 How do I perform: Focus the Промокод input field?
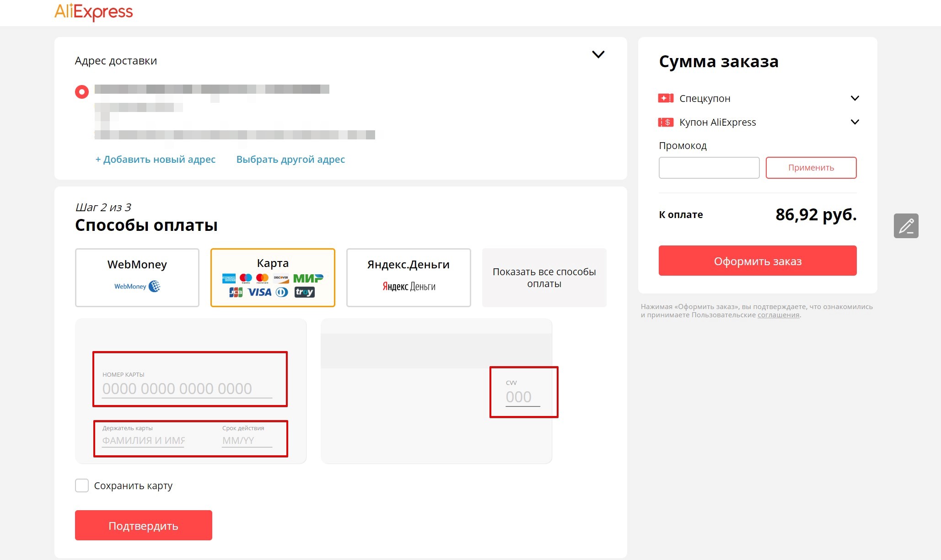709,168
